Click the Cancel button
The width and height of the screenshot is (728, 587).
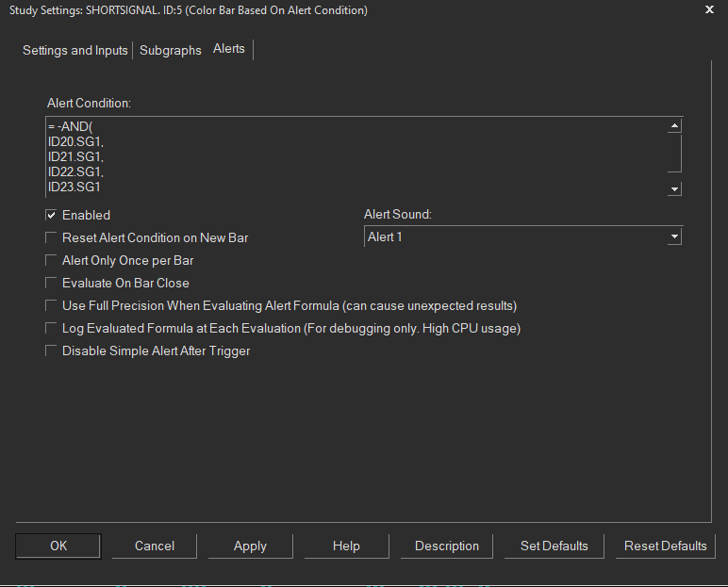(155, 546)
